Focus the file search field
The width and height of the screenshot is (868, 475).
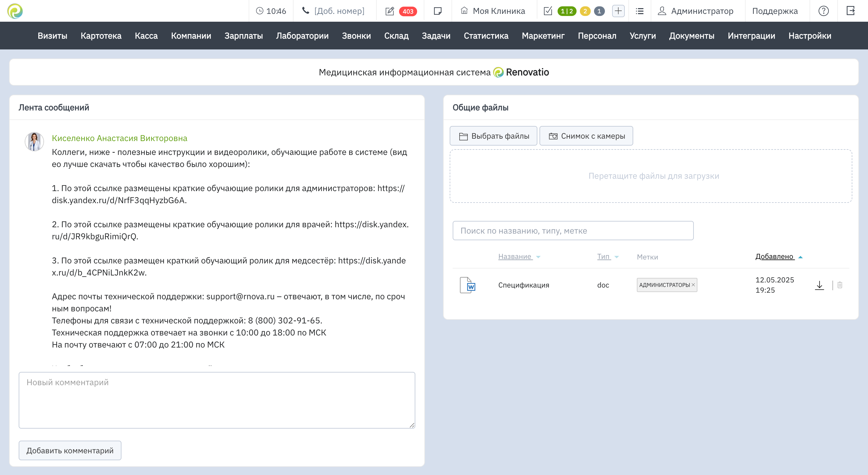coord(573,231)
